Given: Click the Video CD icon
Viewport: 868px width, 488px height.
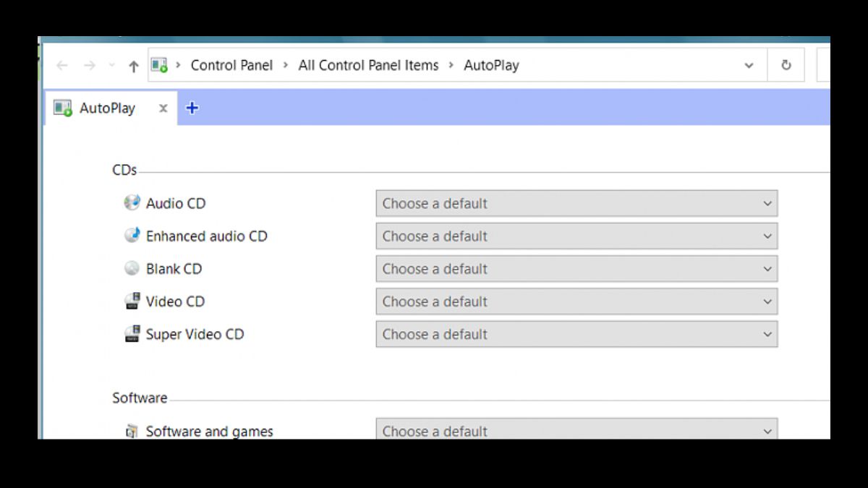Looking at the screenshot, I should 132,301.
